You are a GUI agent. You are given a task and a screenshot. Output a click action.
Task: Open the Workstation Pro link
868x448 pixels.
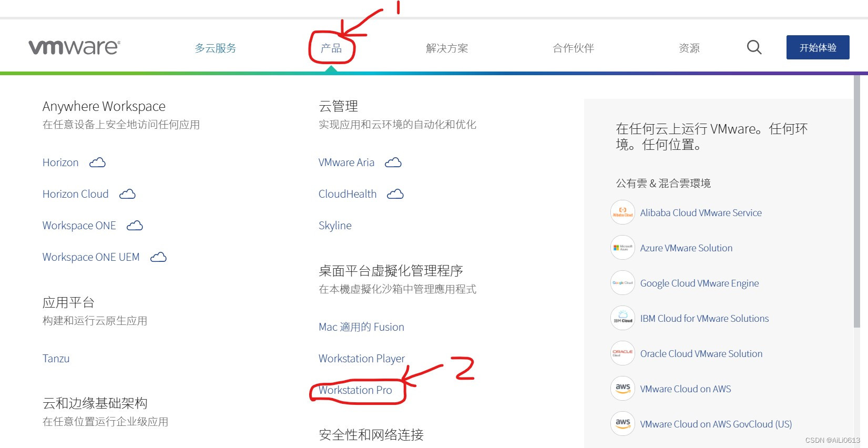[355, 390]
